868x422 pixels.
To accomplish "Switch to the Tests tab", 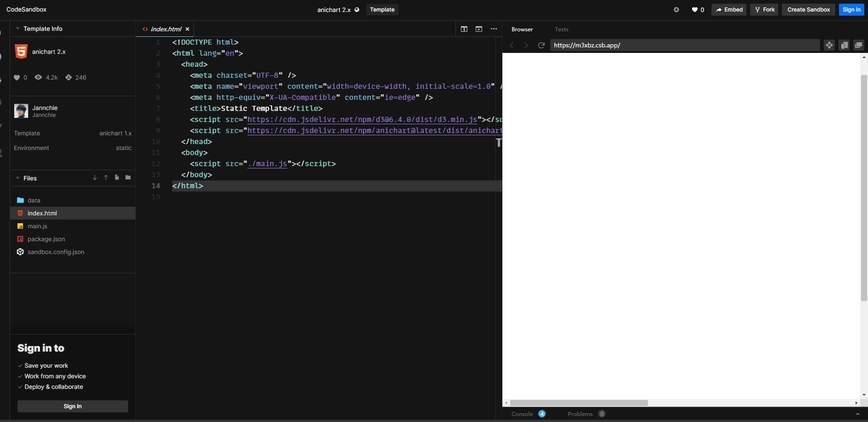I will pos(561,29).
